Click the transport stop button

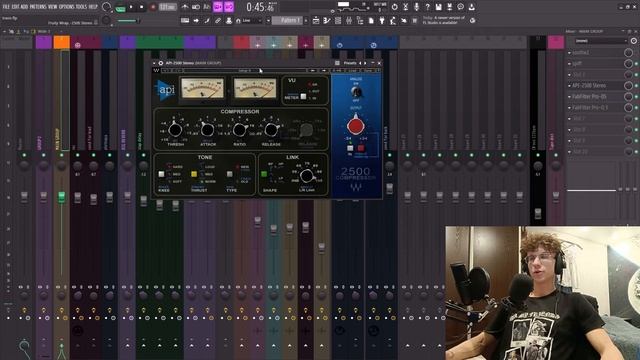142,7
